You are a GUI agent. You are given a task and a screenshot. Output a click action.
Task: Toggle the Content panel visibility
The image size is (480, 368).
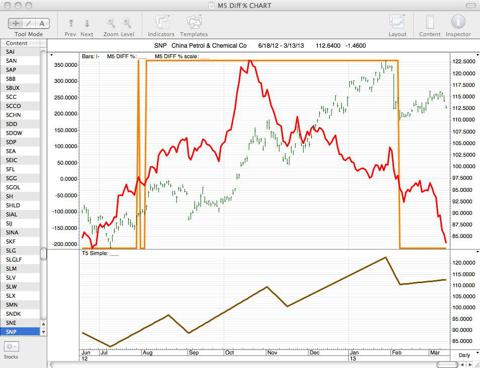[x=430, y=23]
